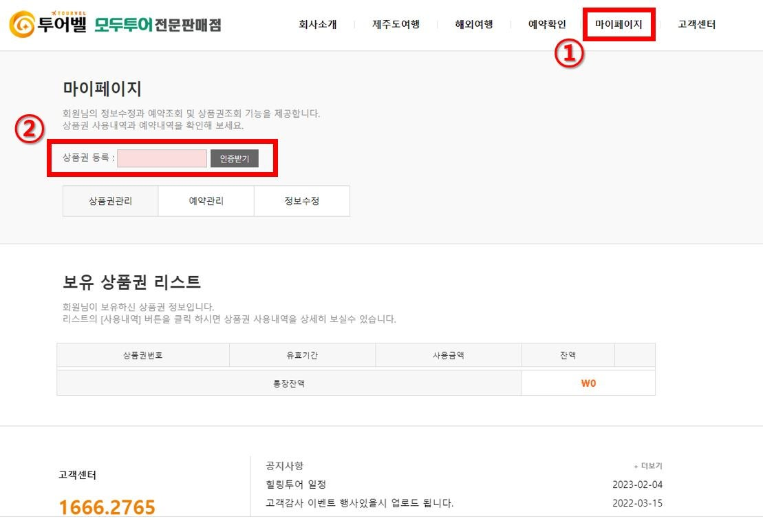Switch to the 예약관리 tab
The width and height of the screenshot is (763, 532).
click(206, 201)
